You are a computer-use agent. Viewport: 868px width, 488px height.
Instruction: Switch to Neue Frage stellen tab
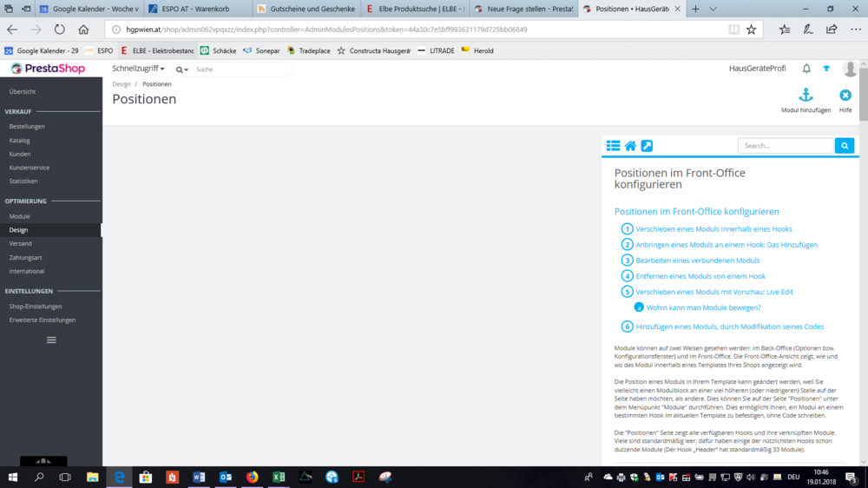524,9
